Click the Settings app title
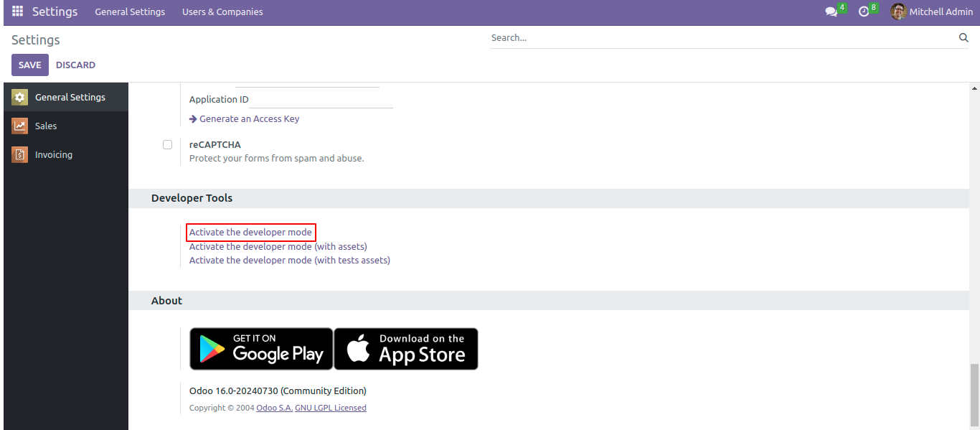This screenshot has width=980, height=430. (x=55, y=12)
